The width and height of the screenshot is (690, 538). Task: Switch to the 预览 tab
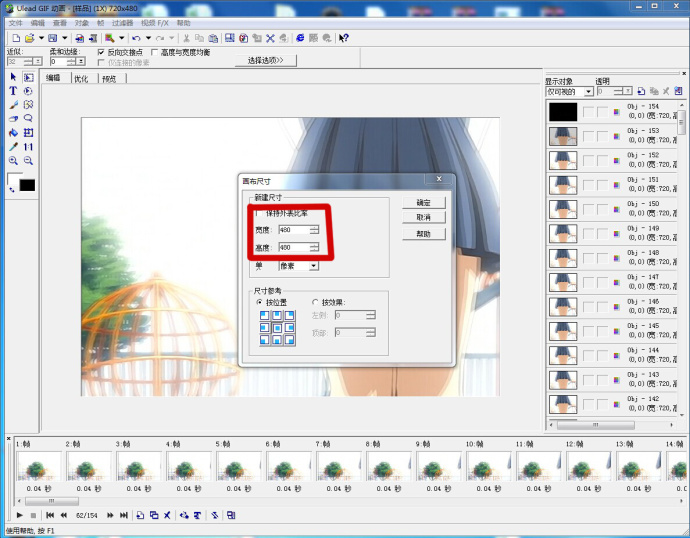click(x=109, y=79)
